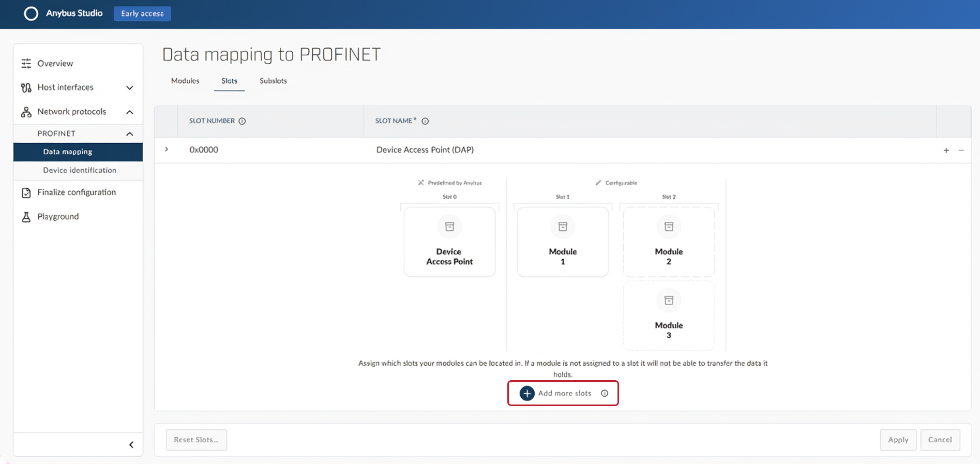Click the round plus icon for adding slots
The height and width of the screenshot is (464, 980).
(x=527, y=394)
